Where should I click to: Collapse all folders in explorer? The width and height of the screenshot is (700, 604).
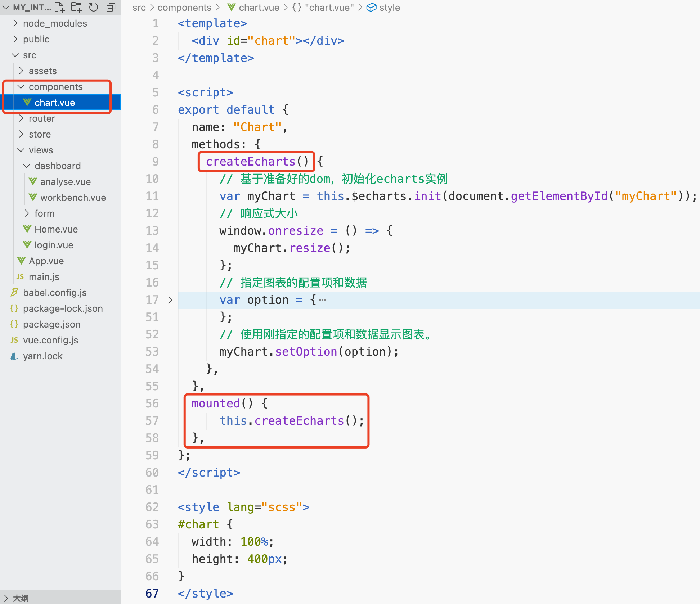tap(111, 7)
